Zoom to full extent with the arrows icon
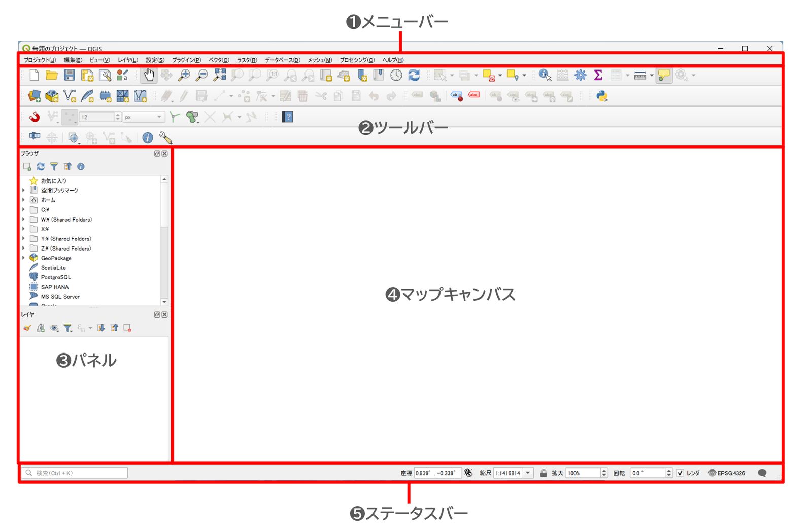This screenshot has height=529, width=812. click(220, 76)
